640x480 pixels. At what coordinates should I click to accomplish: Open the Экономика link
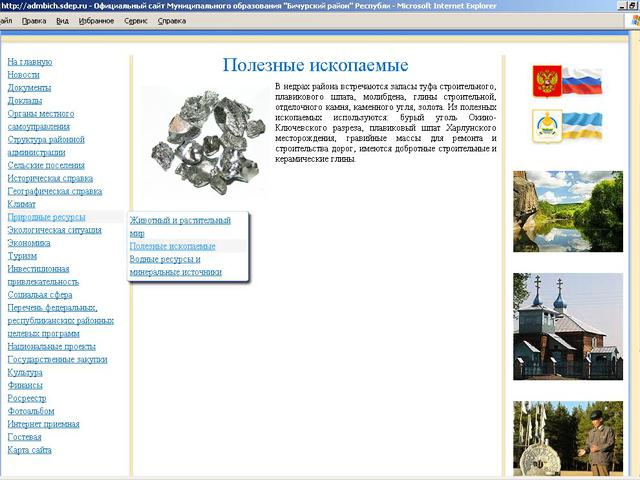[29, 243]
